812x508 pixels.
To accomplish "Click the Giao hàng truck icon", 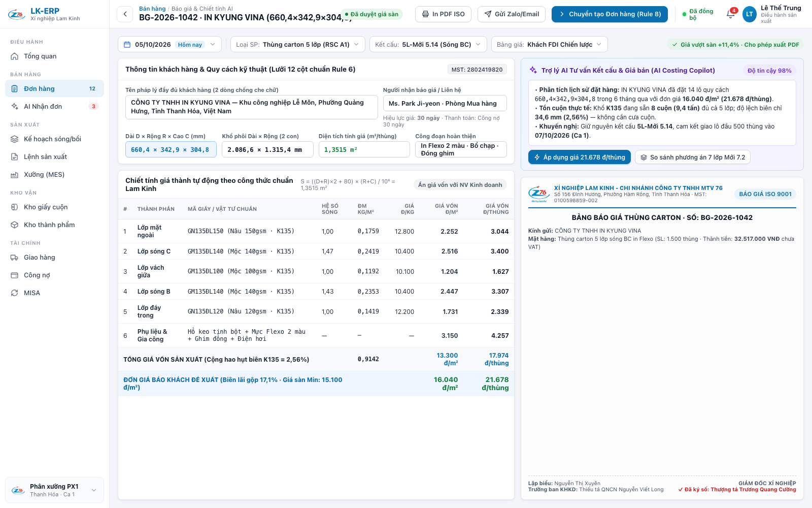I will tap(15, 258).
